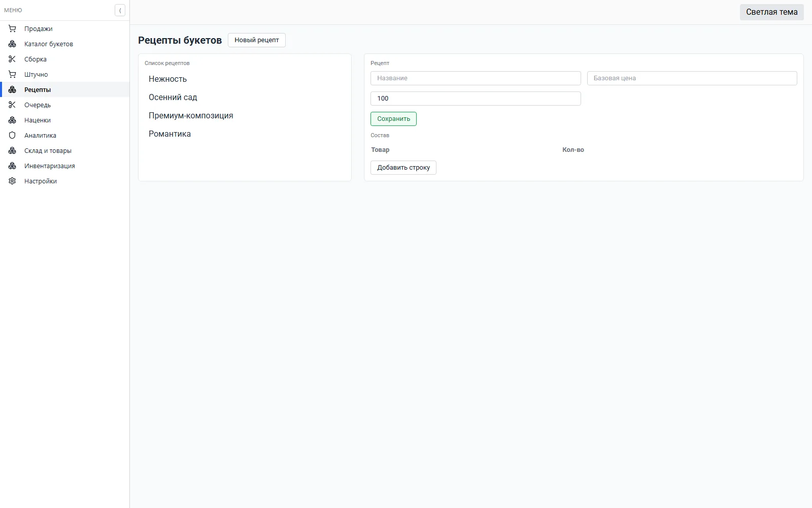The height and width of the screenshot is (508, 812).
Task: Click the icon beside Каталог букетов
Action: click(12, 44)
